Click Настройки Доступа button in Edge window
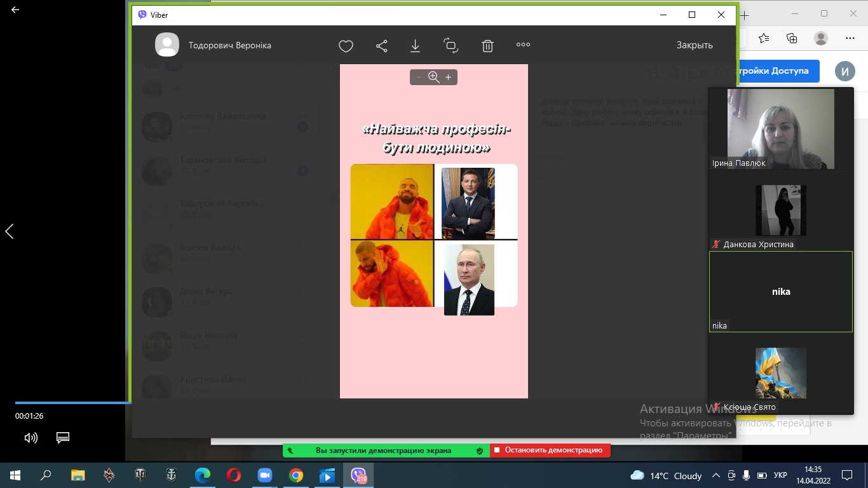868x488 pixels. (778, 71)
